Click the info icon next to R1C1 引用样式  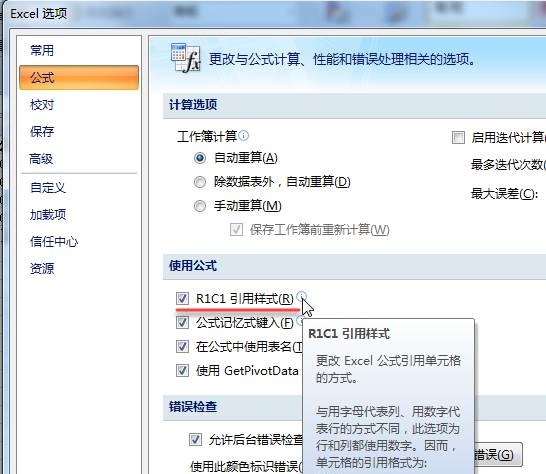[302, 296]
